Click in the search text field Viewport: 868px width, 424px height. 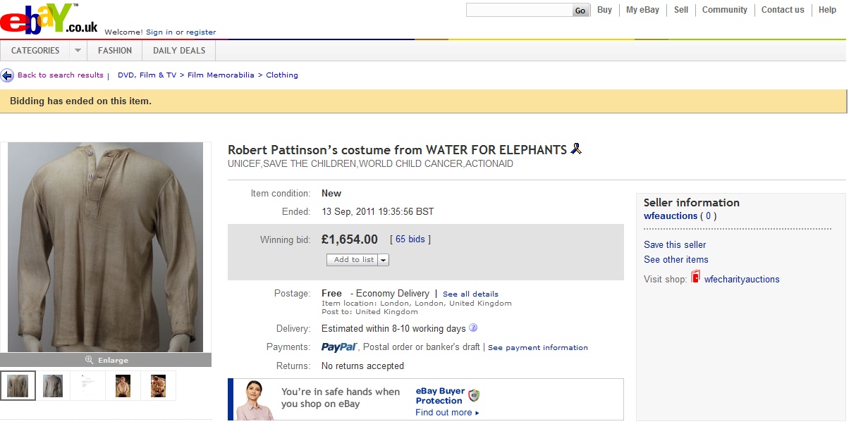pos(518,10)
